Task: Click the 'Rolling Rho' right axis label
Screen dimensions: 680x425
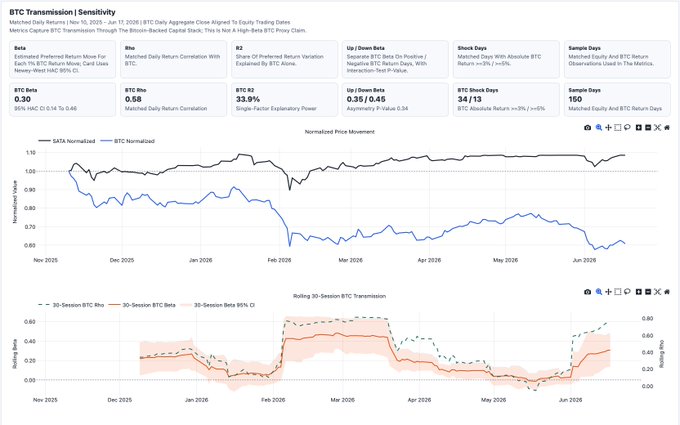Action: click(x=662, y=354)
